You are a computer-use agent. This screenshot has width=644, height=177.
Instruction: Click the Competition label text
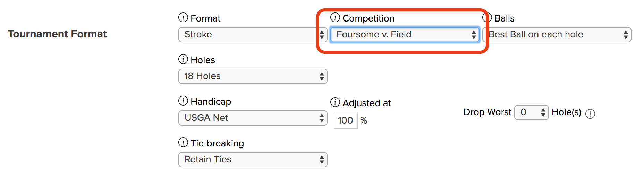tap(368, 18)
